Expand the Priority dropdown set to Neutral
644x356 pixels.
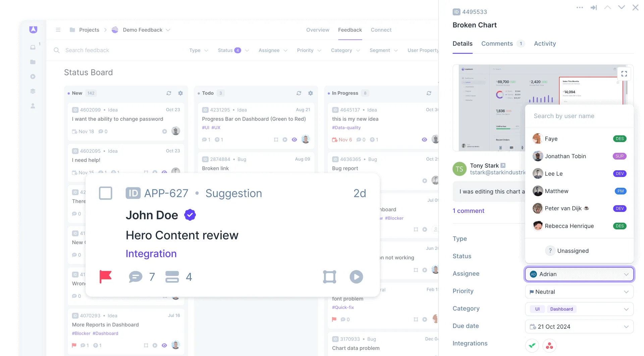[x=579, y=292]
